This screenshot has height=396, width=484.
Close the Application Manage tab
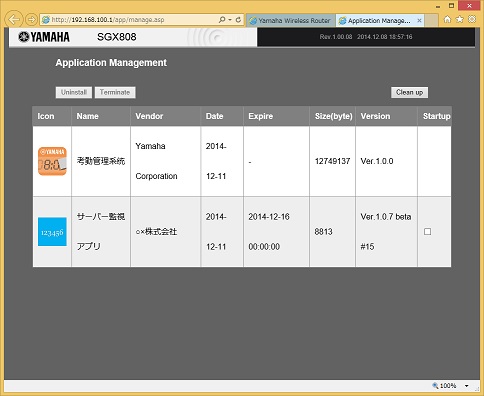click(x=419, y=21)
